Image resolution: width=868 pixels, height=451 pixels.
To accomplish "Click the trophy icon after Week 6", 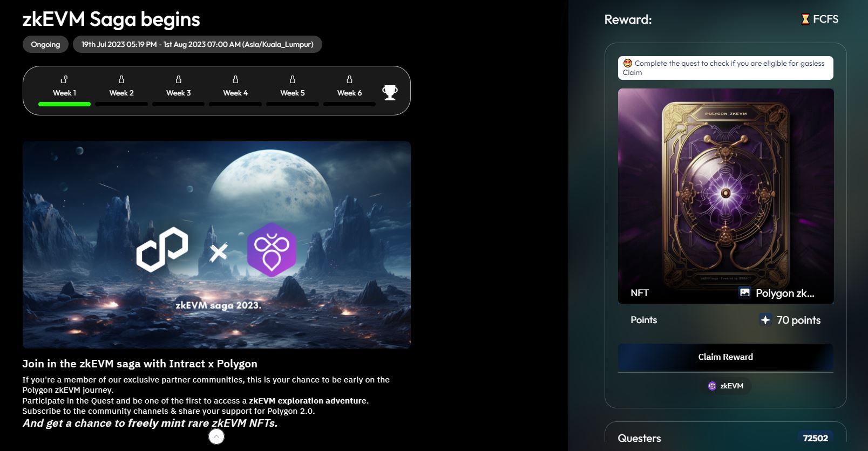I will 390,92.
